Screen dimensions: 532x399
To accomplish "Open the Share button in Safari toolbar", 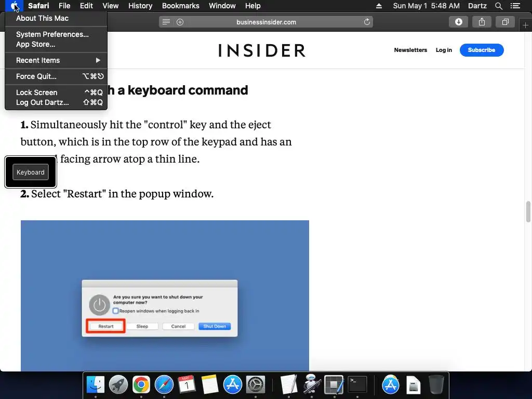I will pos(482,22).
